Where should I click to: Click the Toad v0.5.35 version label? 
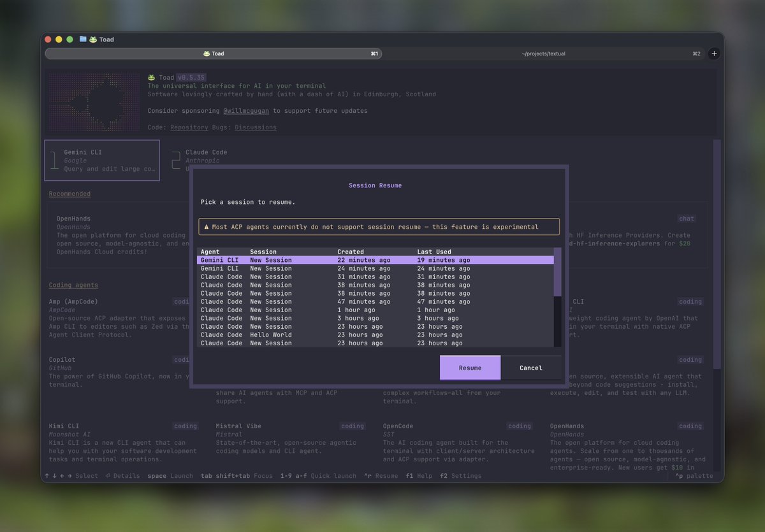(182, 77)
